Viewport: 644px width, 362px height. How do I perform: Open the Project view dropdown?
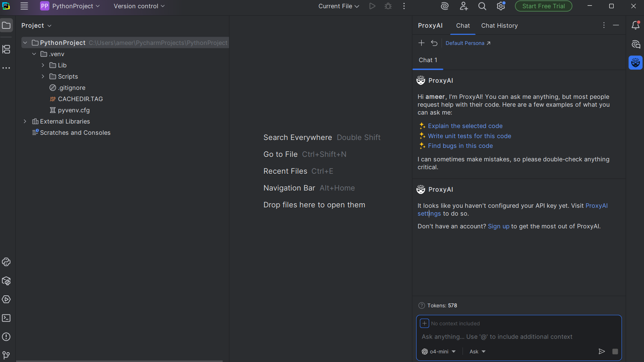click(36, 25)
